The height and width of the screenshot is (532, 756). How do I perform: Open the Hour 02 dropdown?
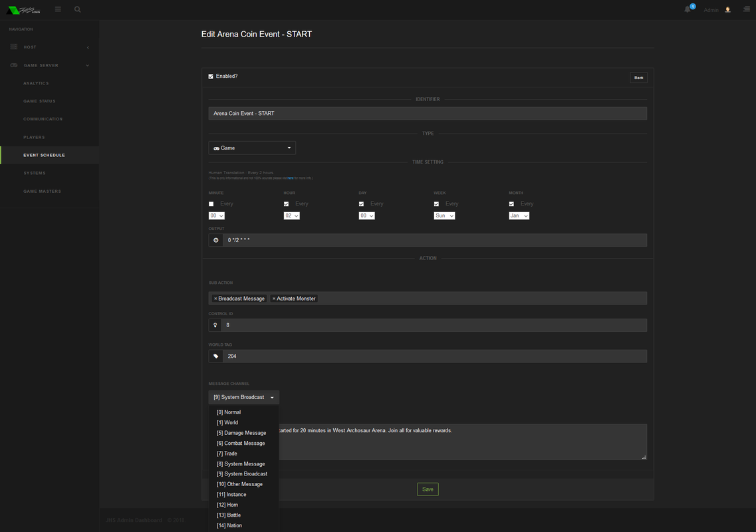292,215
